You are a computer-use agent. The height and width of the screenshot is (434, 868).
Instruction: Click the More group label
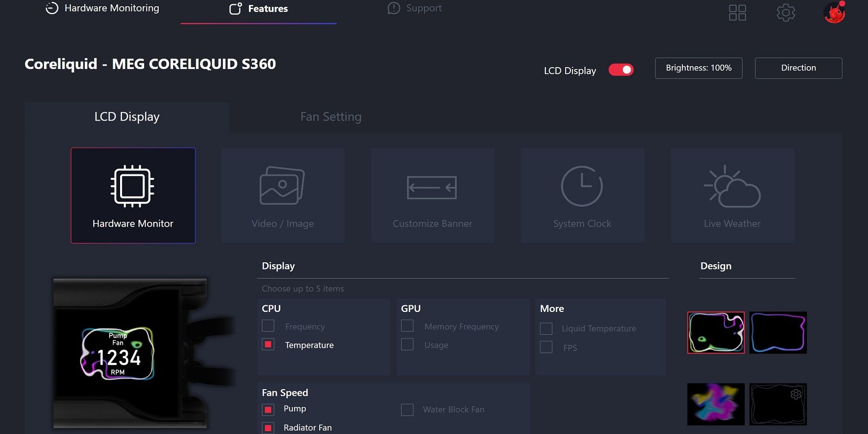pos(552,309)
